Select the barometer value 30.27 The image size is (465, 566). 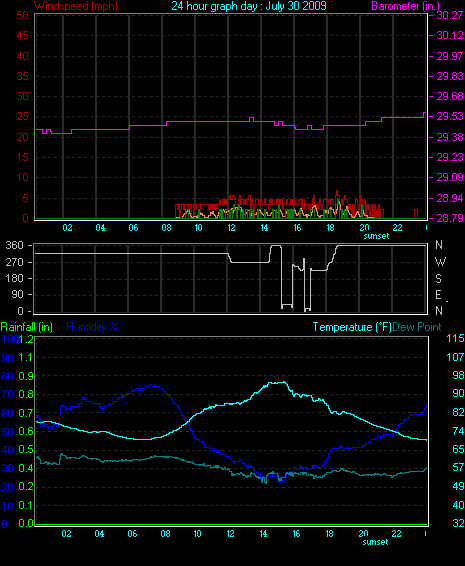(x=450, y=15)
